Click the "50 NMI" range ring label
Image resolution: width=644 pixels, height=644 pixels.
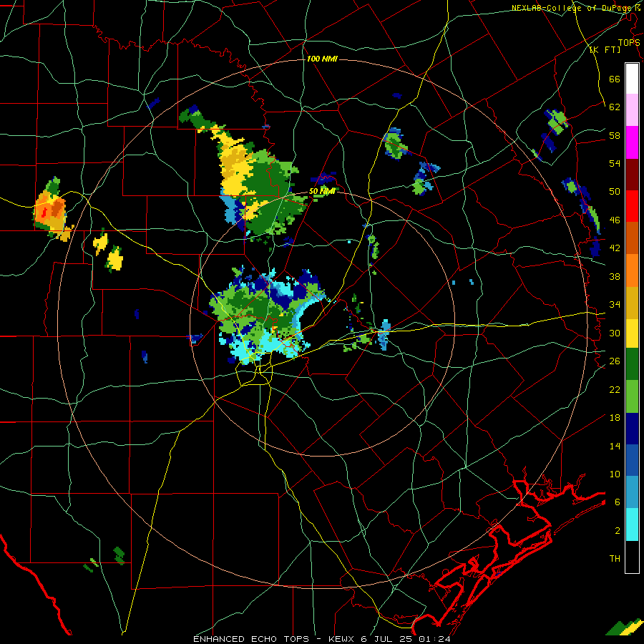(322, 191)
